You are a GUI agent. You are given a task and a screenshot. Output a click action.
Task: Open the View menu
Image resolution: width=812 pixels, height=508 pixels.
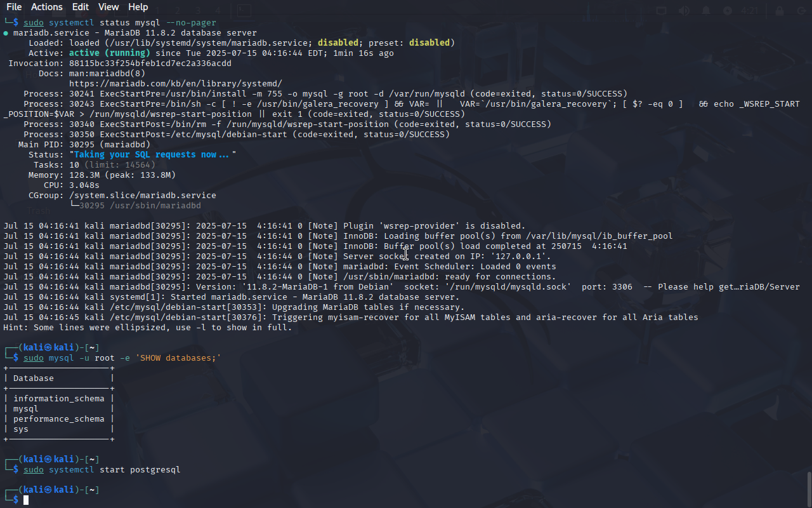click(x=108, y=7)
